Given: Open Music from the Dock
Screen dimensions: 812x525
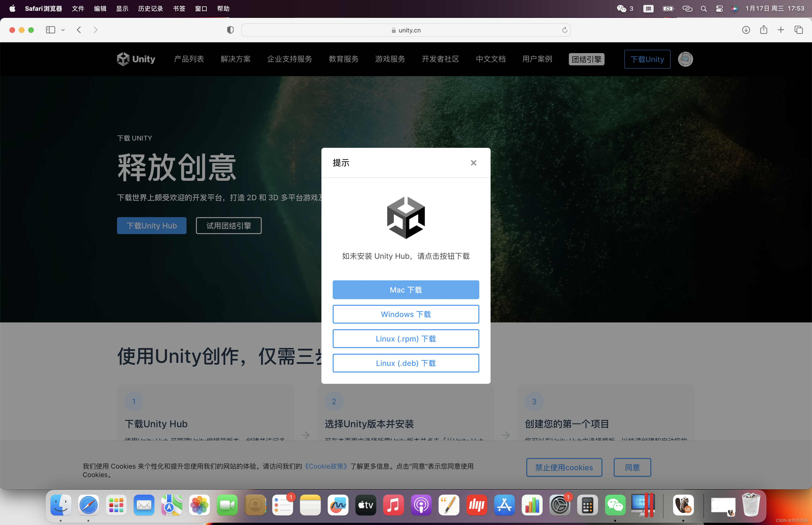Looking at the screenshot, I should click(x=393, y=505).
